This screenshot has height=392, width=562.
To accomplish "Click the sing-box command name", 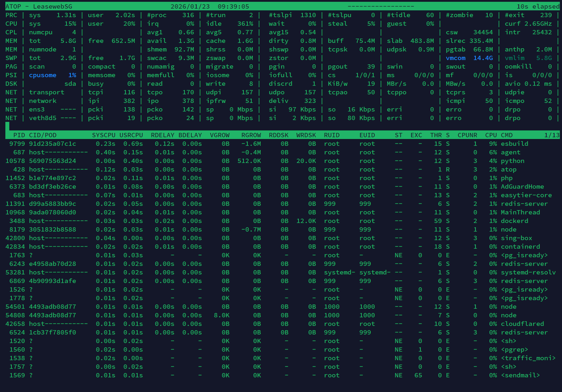I will pyautogui.click(x=517, y=238).
